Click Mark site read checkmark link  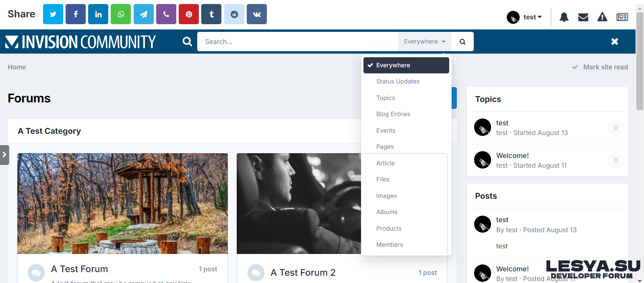point(600,67)
